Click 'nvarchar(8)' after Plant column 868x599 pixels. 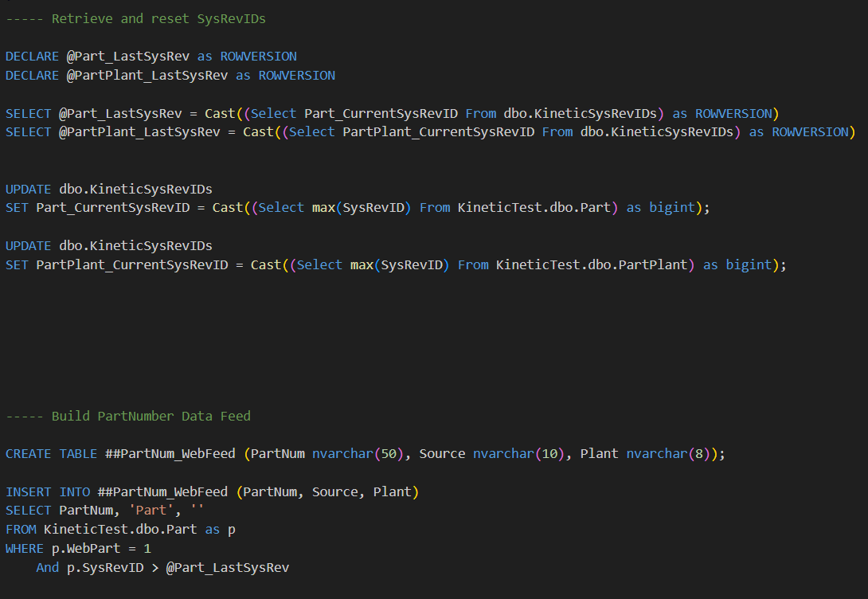coord(668,454)
